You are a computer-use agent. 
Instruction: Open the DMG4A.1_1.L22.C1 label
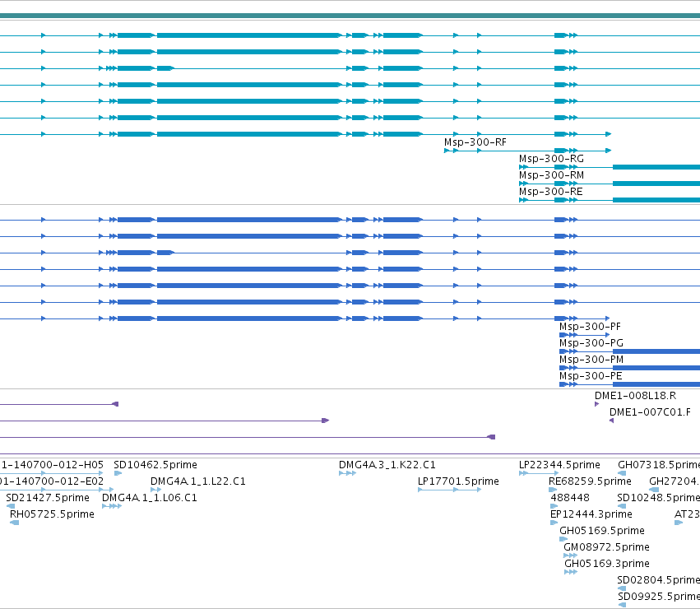[197, 481]
